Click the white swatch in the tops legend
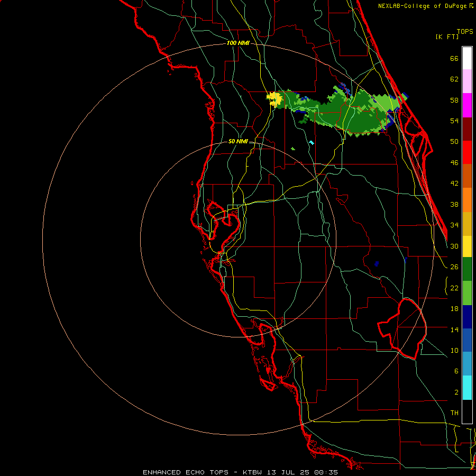The height and width of the screenshot is (476, 476). [x=467, y=58]
